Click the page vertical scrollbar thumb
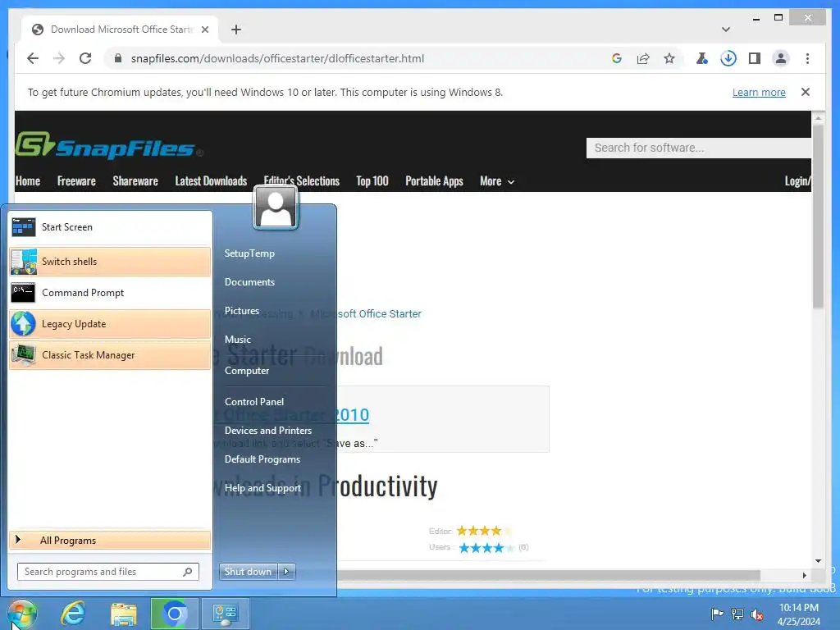Image resolution: width=840 pixels, height=630 pixels. pyautogui.click(x=818, y=216)
